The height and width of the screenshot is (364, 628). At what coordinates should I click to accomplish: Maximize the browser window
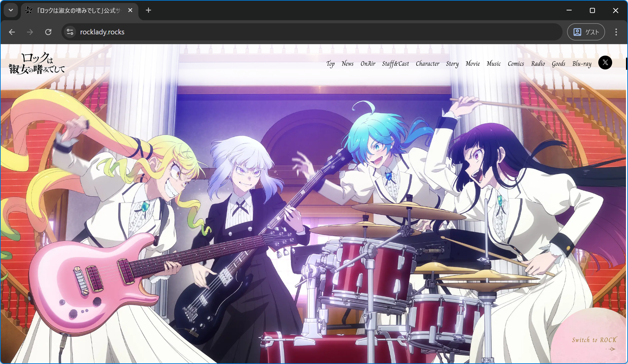[592, 10]
